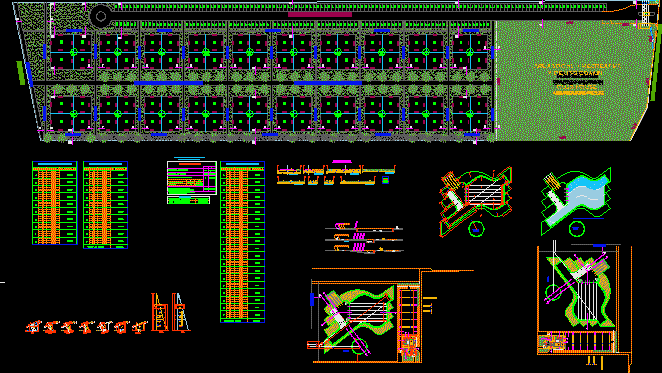Screen dimensions: 662x373
Task: Click the yellow title text in green lawn area
Action: point(578,79)
